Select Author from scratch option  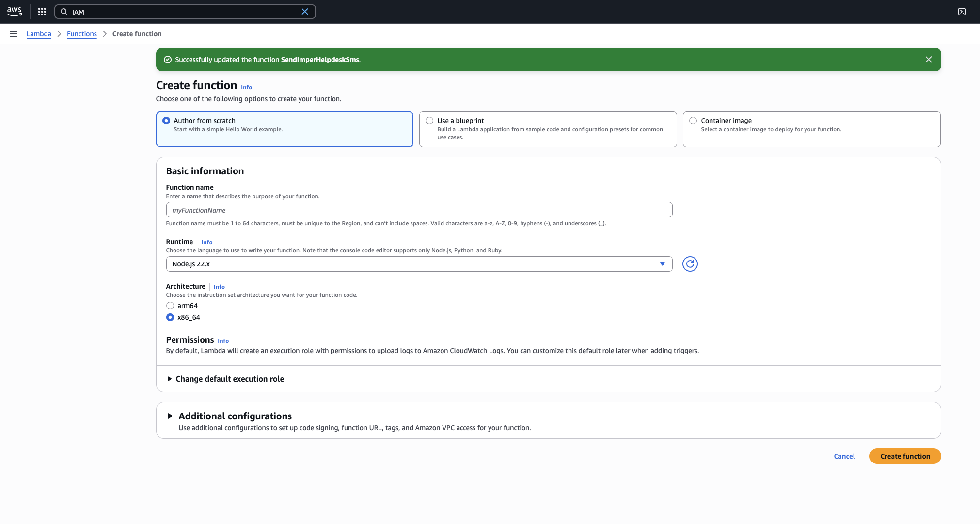click(285, 129)
